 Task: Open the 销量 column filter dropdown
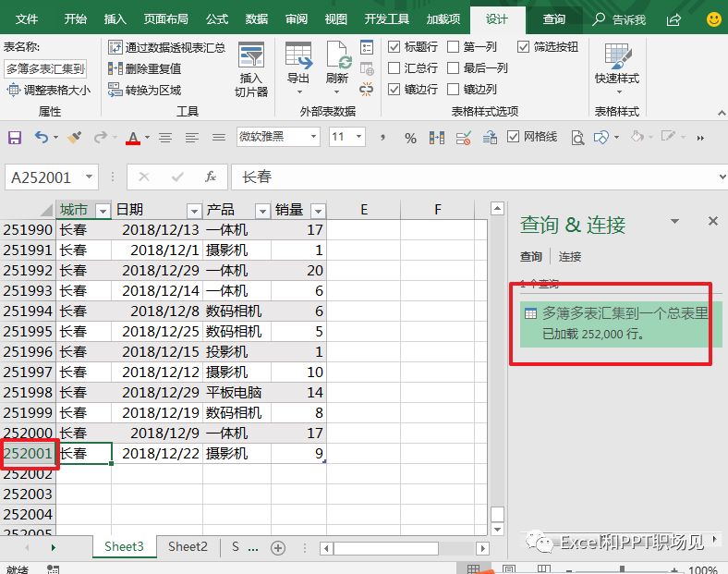pos(318,212)
